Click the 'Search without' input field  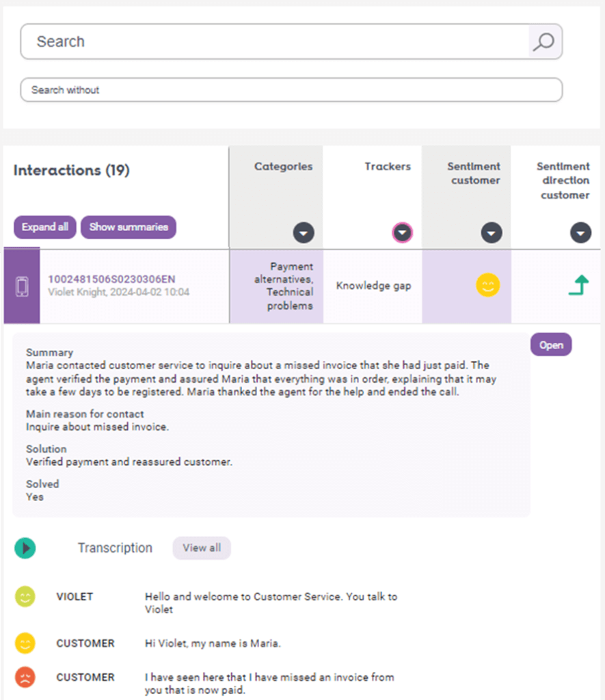291,90
